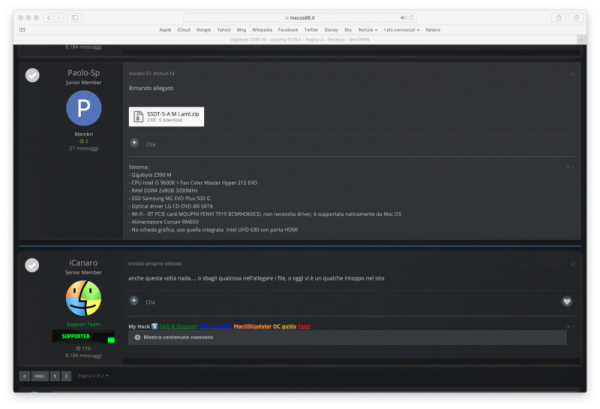Open the Apple favorite in bookmarks bar
Image resolution: width=600 pixels, height=409 pixels.
pos(165,30)
